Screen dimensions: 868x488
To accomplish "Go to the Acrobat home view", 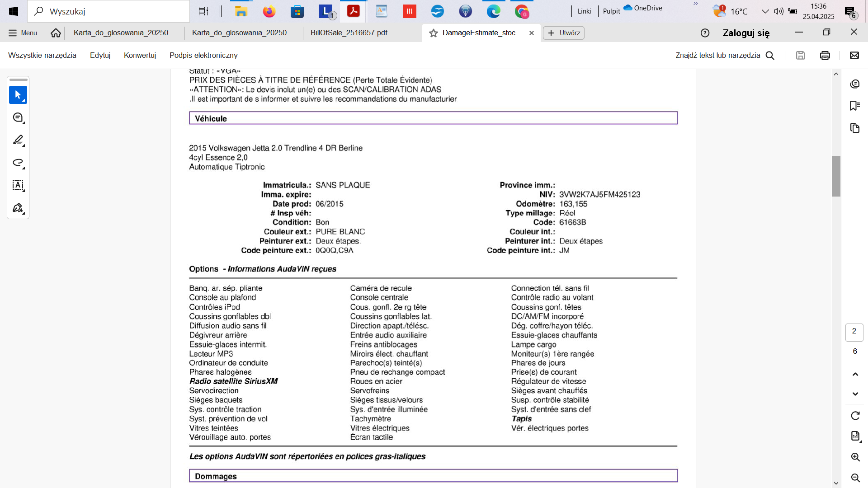I will (56, 33).
